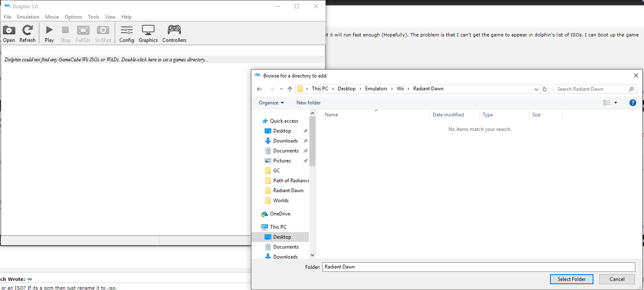
Task: Go forward in the browse dialog
Action: (x=272, y=89)
